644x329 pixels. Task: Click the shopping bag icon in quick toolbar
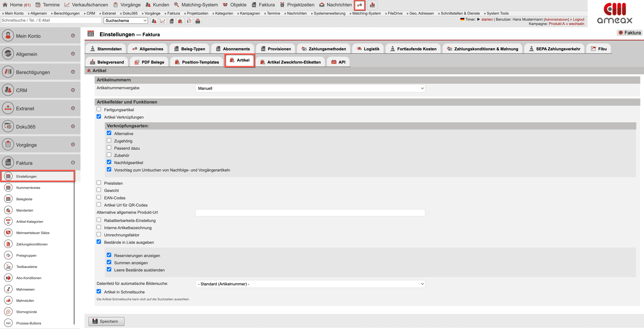[180, 21]
